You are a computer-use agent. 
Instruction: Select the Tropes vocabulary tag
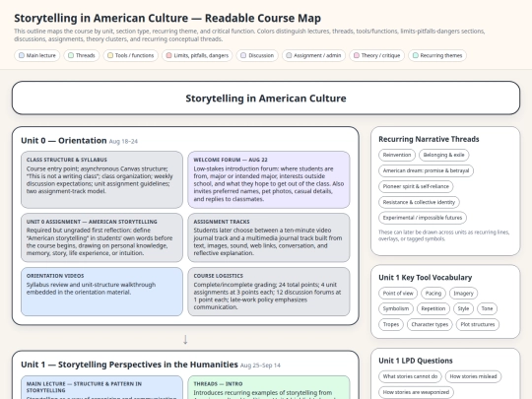(x=391, y=324)
